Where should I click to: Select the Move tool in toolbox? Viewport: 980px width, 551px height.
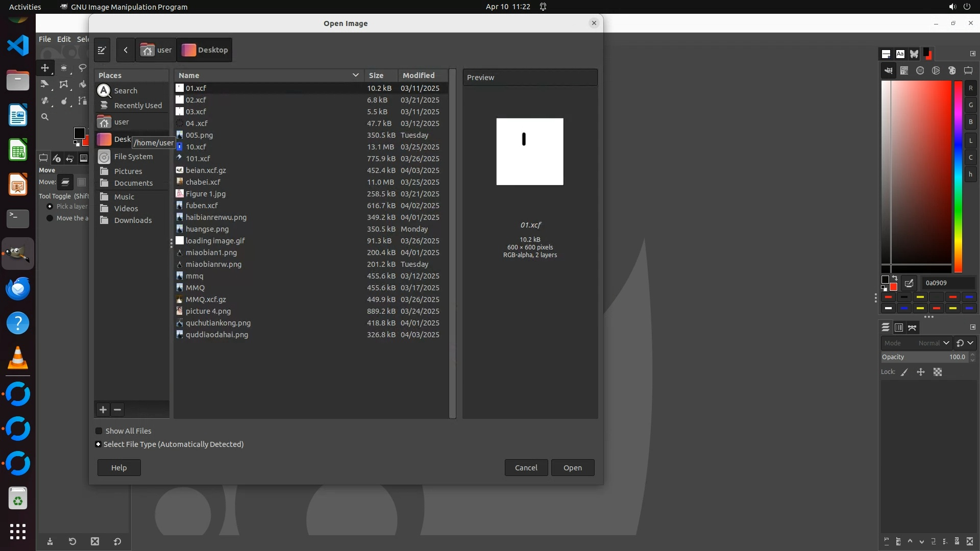(x=45, y=68)
